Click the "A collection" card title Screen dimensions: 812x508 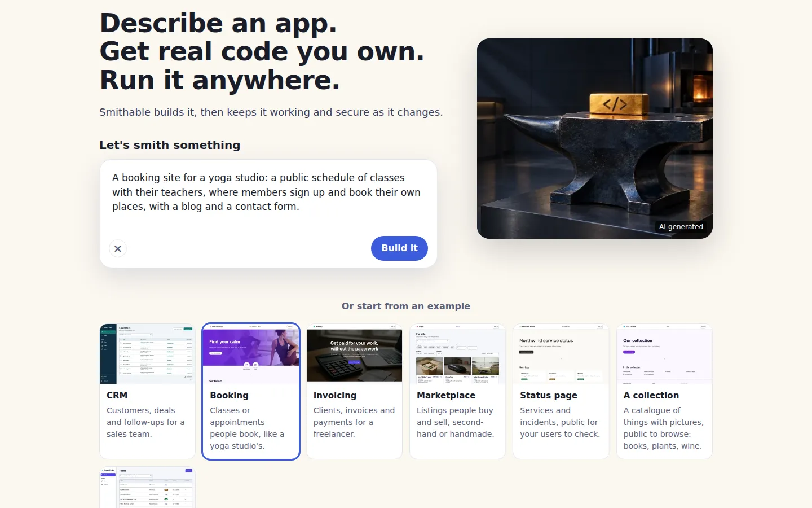pos(651,396)
